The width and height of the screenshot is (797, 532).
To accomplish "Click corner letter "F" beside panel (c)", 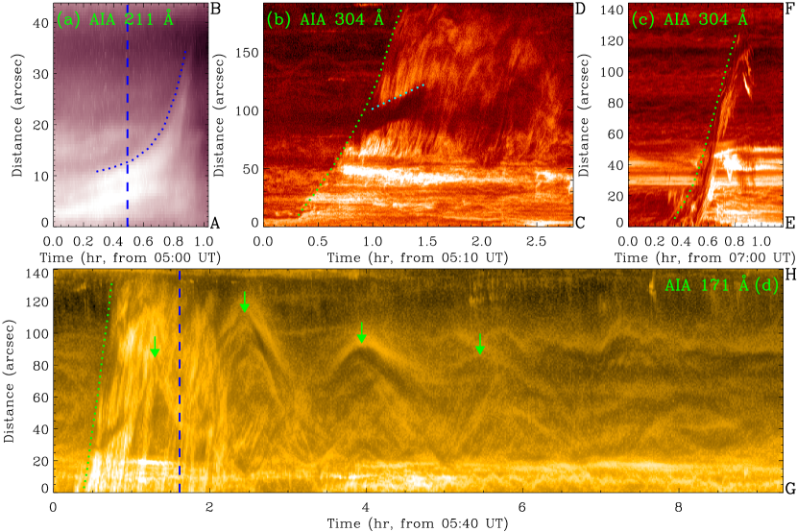I will tap(790, 10).
